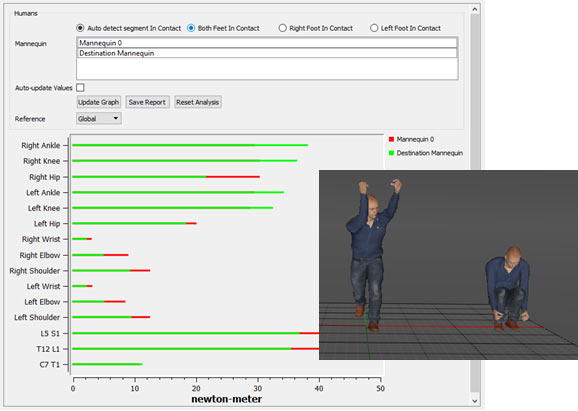
Task: Click the red Mannequin 0 legend swatch
Action: click(391, 139)
